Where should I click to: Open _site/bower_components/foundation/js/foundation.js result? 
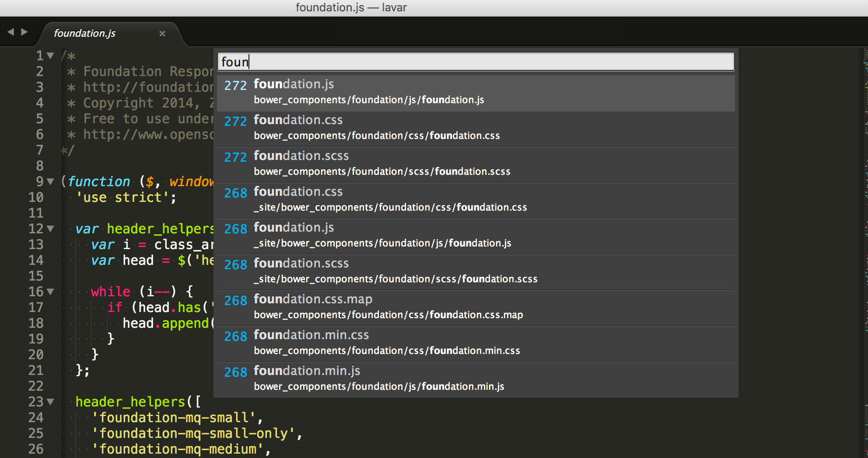coord(476,236)
